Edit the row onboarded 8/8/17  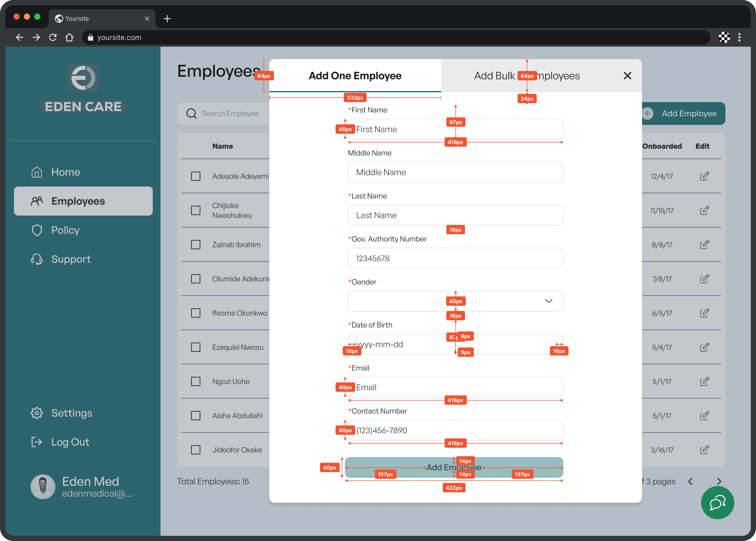click(704, 245)
